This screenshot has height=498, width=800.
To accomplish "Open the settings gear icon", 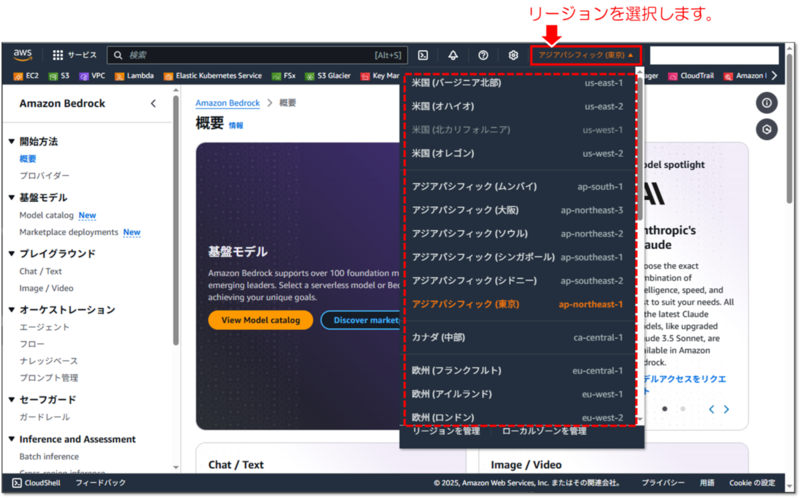I will (x=513, y=55).
